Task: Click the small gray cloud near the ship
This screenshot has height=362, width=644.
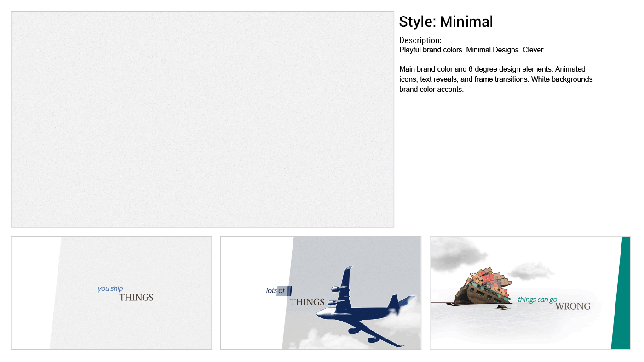Action: [x=531, y=271]
